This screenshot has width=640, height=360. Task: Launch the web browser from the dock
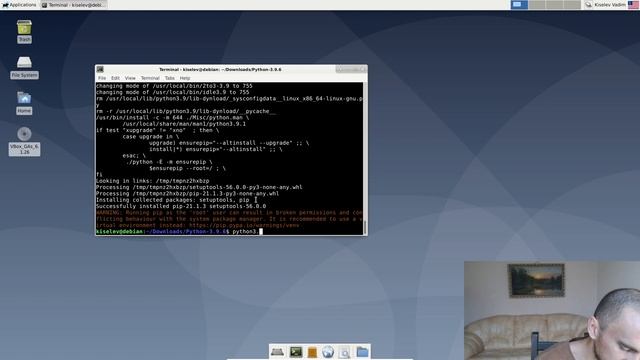click(328, 352)
